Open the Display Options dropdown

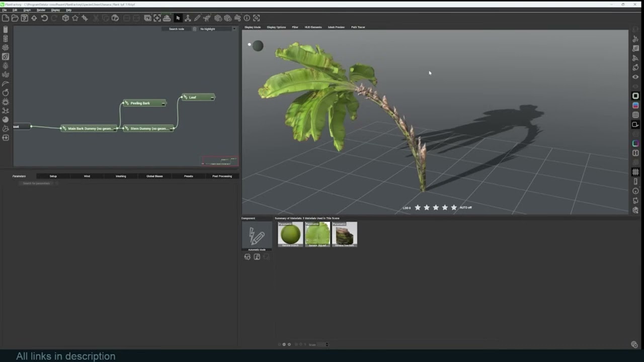coord(276,27)
